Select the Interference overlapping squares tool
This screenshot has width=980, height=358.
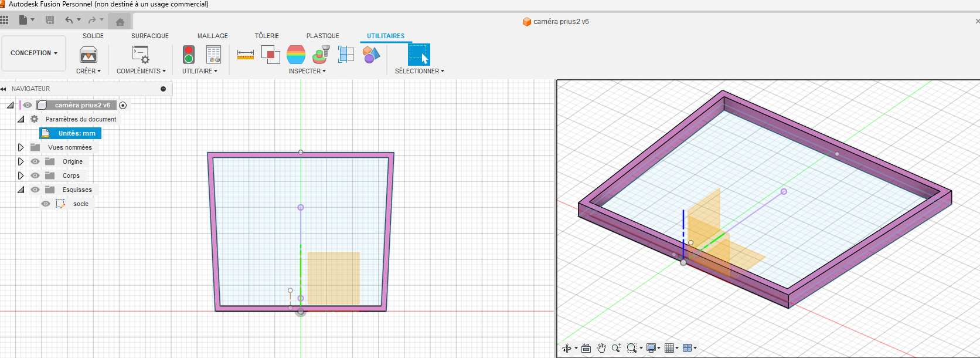pyautogui.click(x=271, y=55)
